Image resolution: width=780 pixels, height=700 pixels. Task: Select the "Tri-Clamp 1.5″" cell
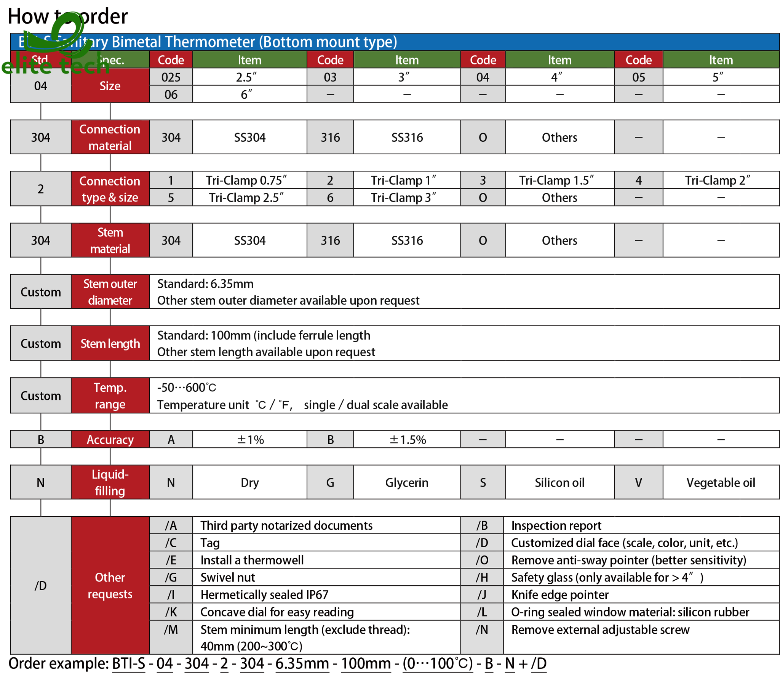tap(559, 180)
